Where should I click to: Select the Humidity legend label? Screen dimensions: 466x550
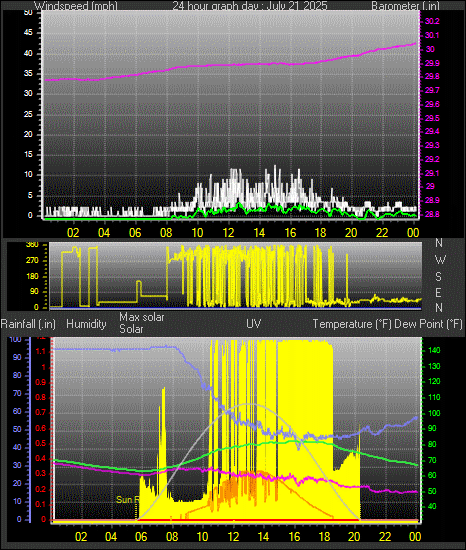coord(86,324)
